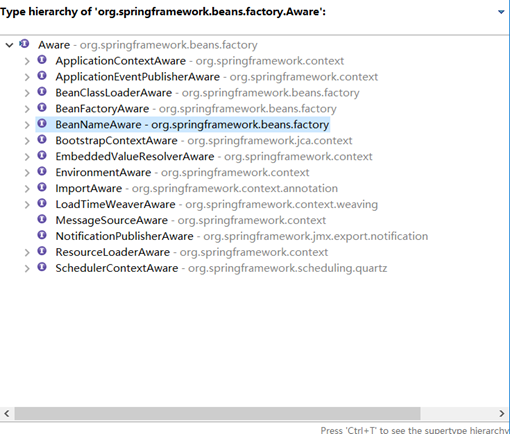Expand the BeanFactoryAware node
This screenshot has height=434, width=510.
click(27, 109)
